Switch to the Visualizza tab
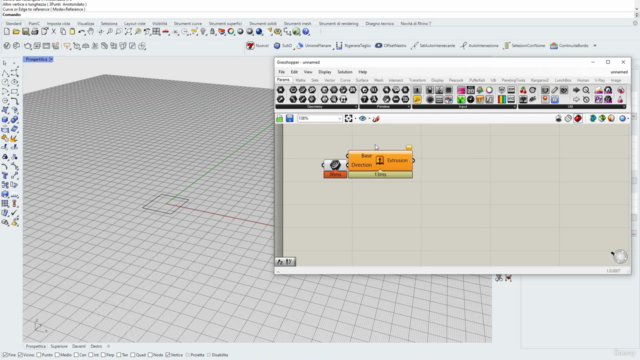This screenshot has height=360, width=640. pos(86,24)
